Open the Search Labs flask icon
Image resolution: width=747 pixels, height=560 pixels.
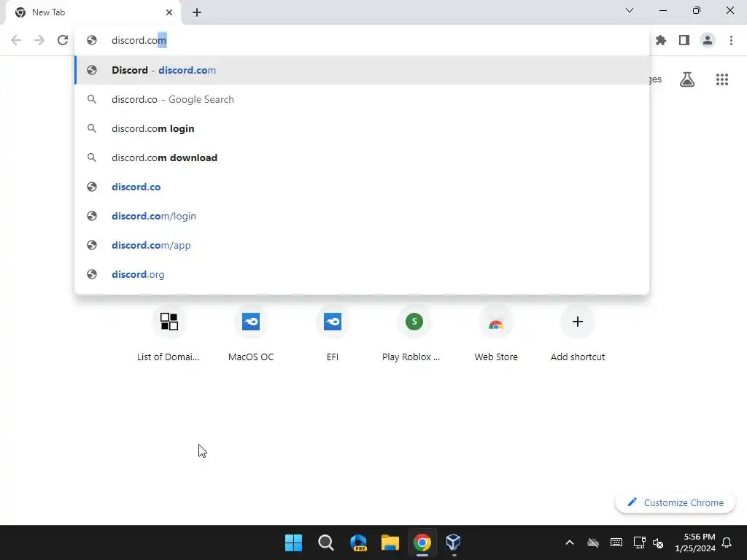coord(687,79)
